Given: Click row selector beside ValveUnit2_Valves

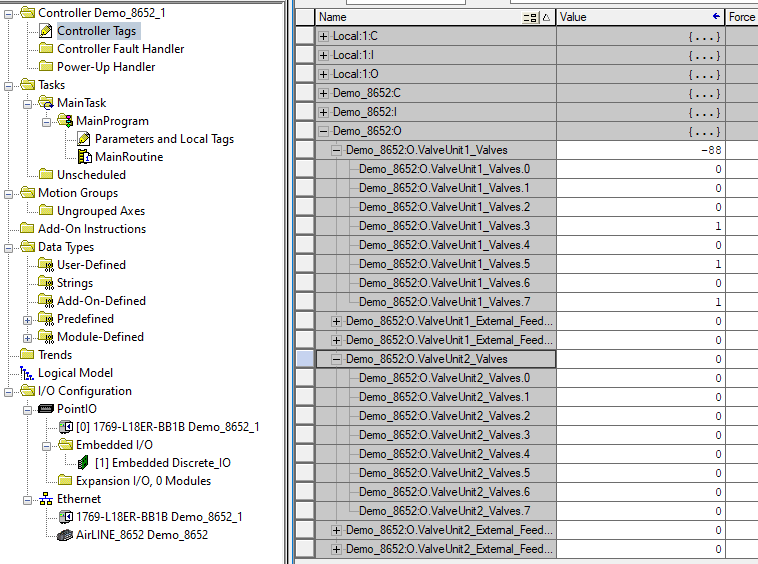Looking at the screenshot, I should pyautogui.click(x=305, y=359).
